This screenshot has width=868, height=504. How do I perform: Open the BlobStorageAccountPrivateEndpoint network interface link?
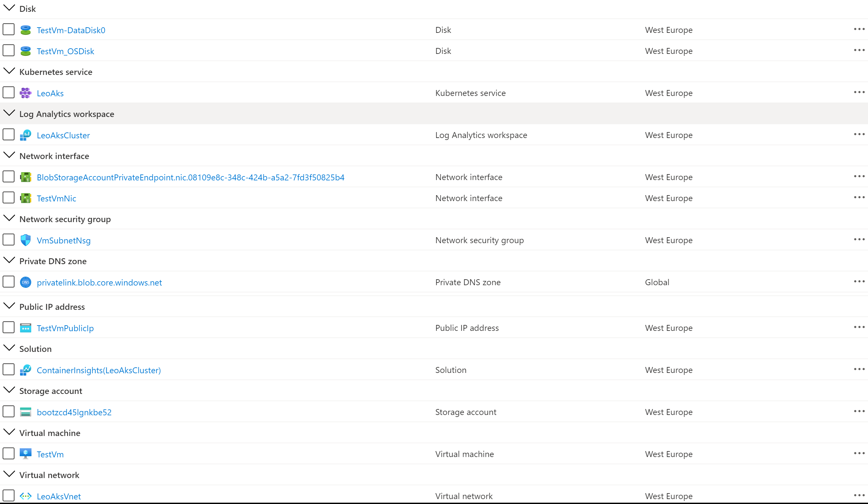click(x=190, y=177)
